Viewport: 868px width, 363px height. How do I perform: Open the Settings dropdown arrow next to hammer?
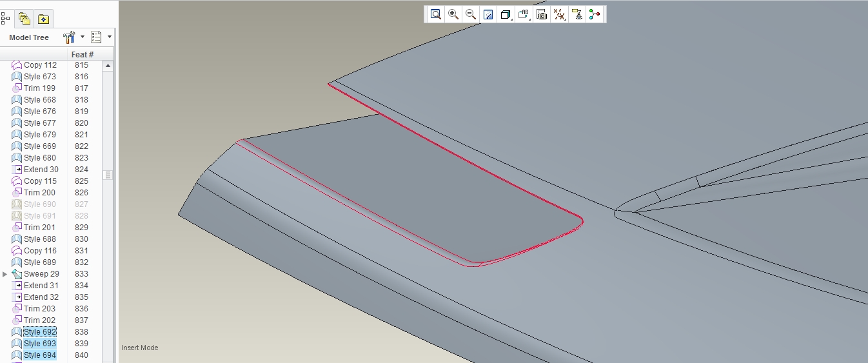point(83,37)
